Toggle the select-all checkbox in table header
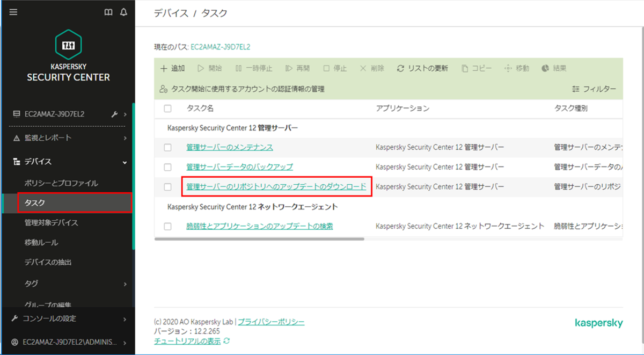Screen dimensions: 644x355 (x=167, y=108)
